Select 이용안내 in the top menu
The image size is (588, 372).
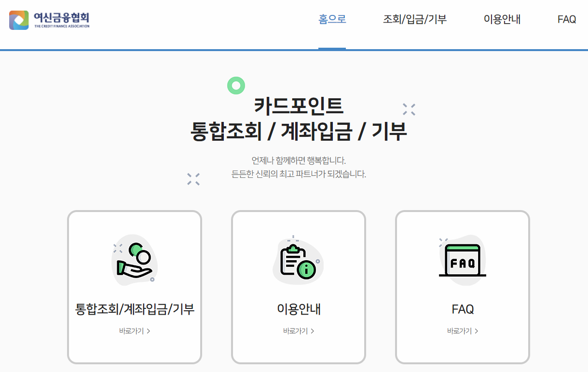(501, 19)
